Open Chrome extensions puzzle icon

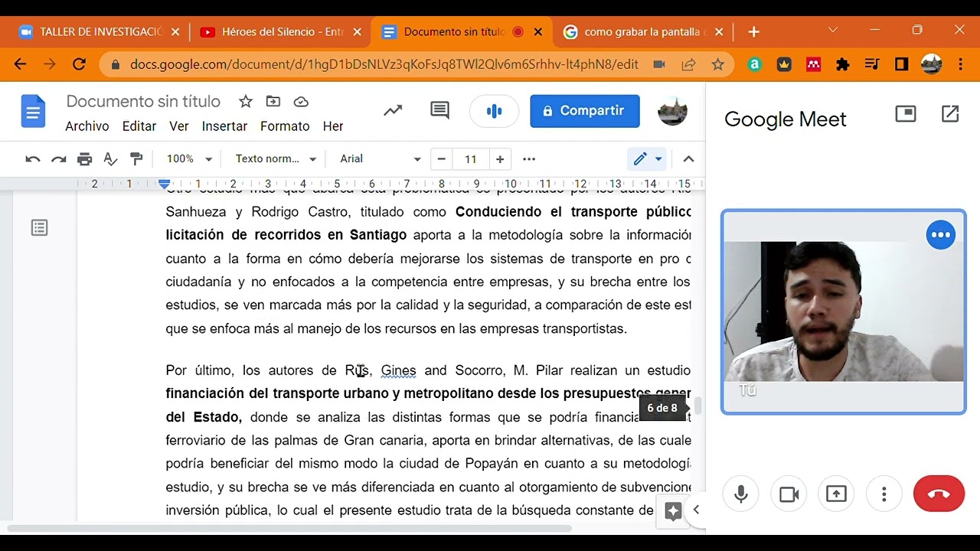[x=843, y=65]
